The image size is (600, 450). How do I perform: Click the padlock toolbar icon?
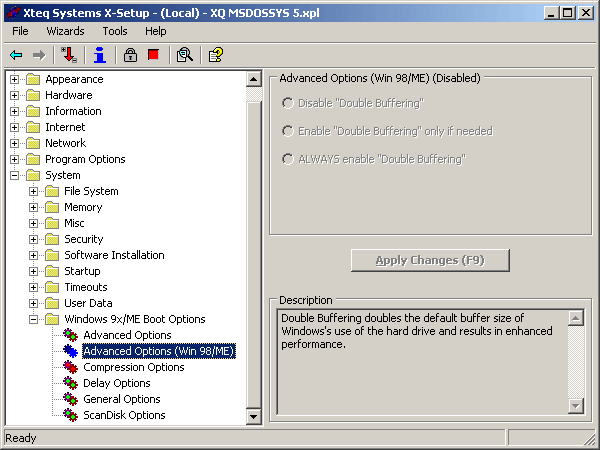coord(130,55)
